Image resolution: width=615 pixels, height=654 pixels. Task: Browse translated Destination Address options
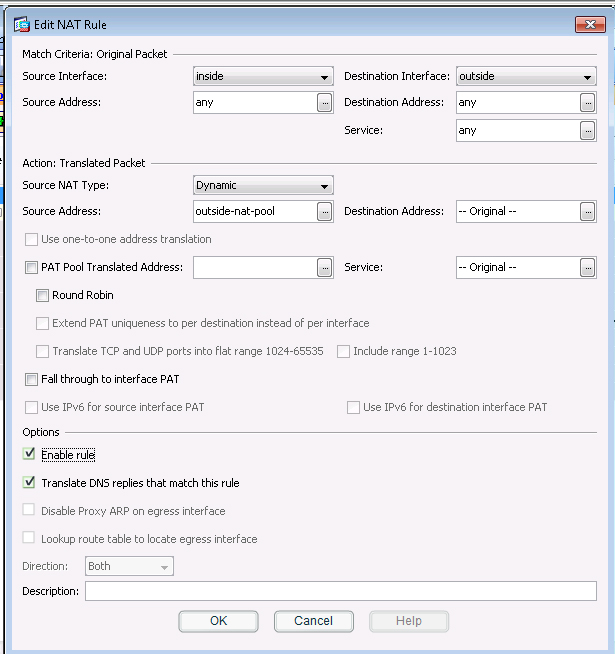pyautogui.click(x=587, y=211)
